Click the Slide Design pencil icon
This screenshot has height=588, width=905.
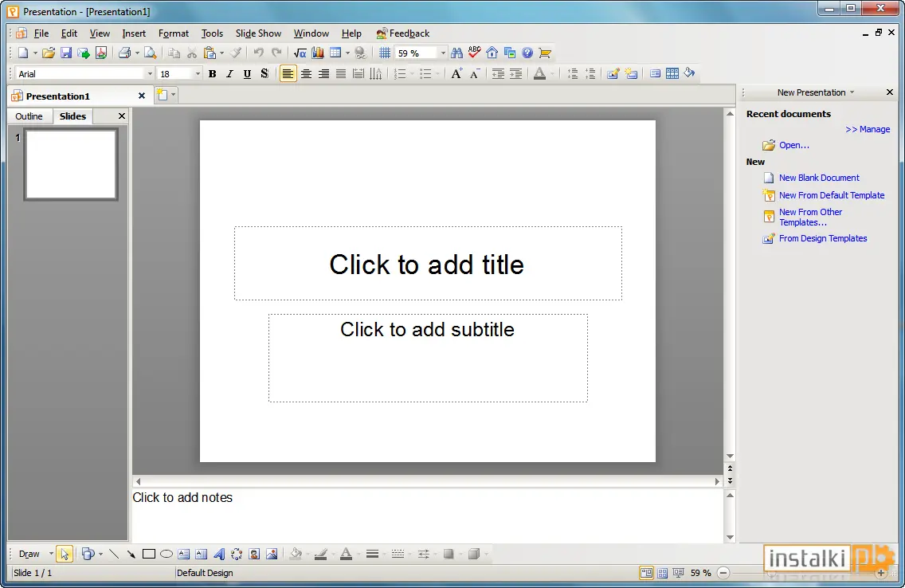(x=613, y=73)
